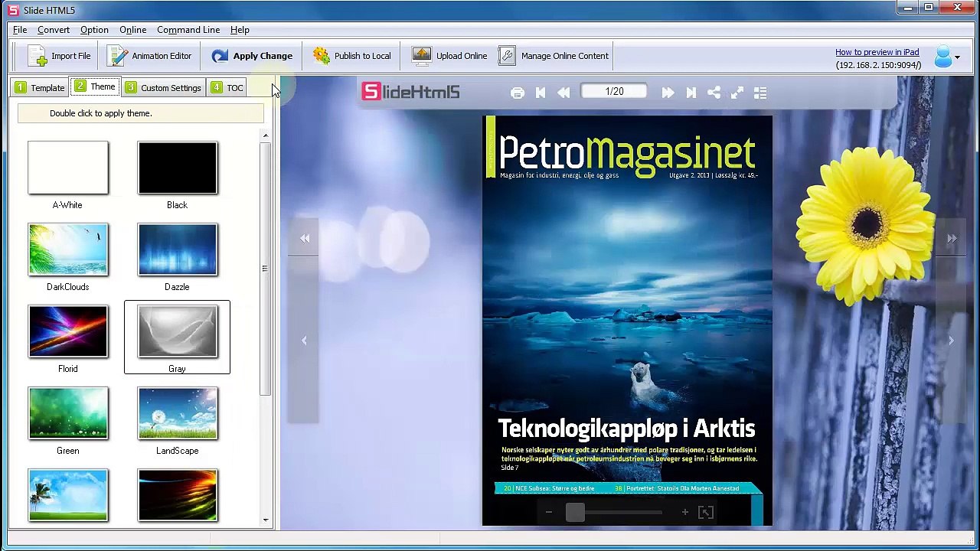Click the print icon in viewer toolbar

click(518, 93)
